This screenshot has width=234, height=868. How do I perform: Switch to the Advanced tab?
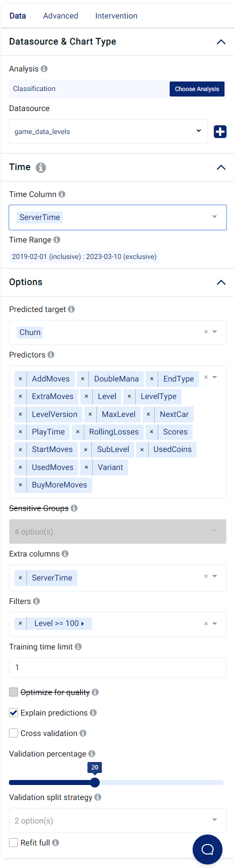[60, 16]
